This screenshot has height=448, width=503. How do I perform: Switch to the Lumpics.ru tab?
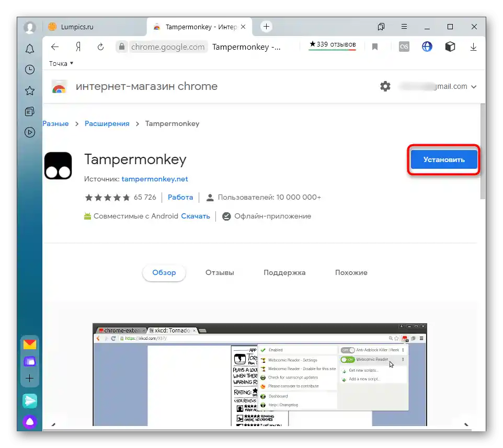(x=95, y=27)
